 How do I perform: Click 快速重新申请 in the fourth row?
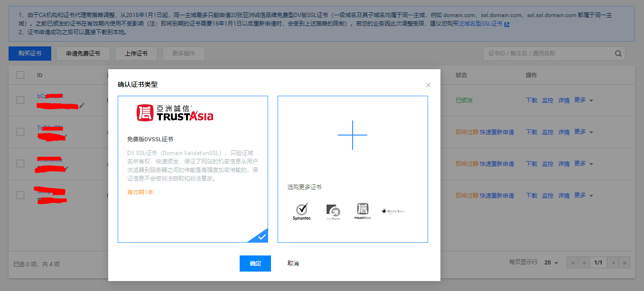point(497,196)
